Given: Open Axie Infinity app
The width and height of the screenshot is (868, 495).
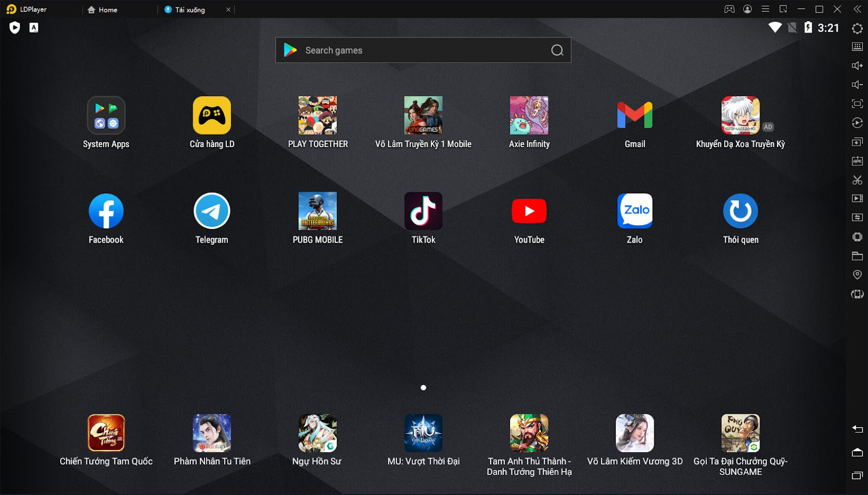Looking at the screenshot, I should coord(529,116).
